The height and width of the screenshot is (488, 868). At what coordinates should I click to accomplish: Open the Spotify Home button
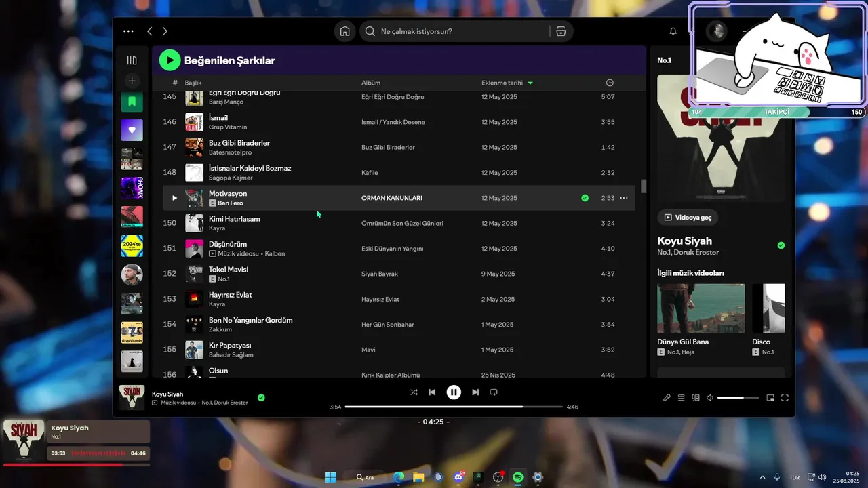coord(345,31)
